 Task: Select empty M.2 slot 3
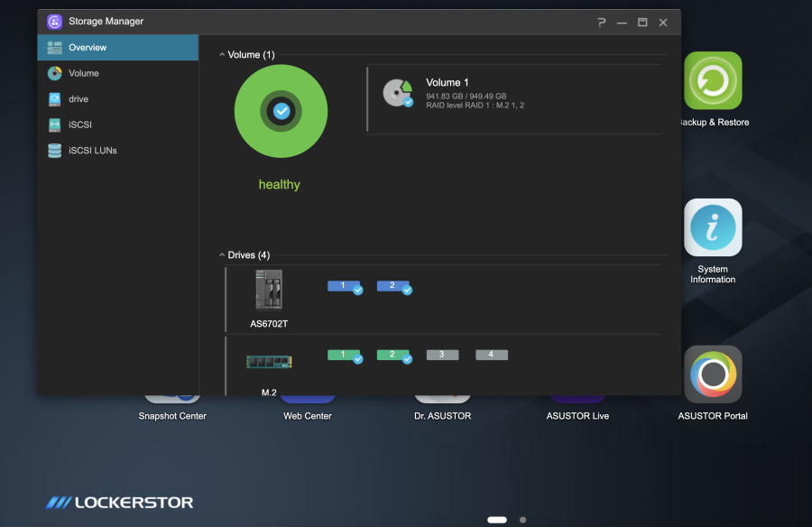tap(441, 356)
